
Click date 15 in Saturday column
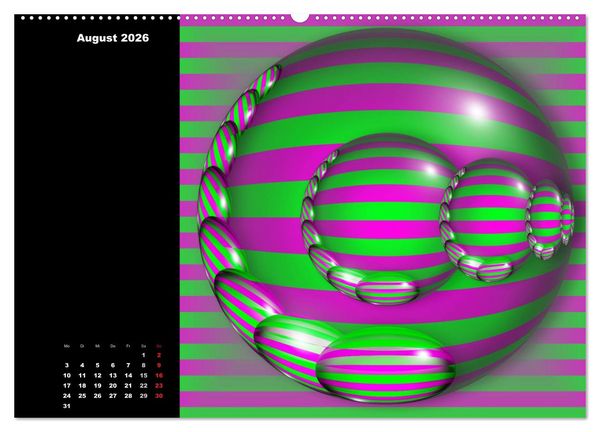143,376
